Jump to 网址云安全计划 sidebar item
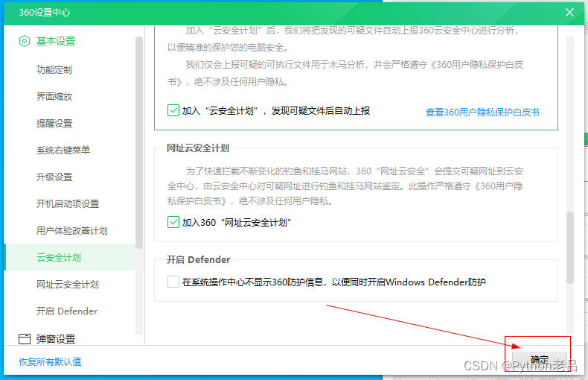 pos(68,284)
